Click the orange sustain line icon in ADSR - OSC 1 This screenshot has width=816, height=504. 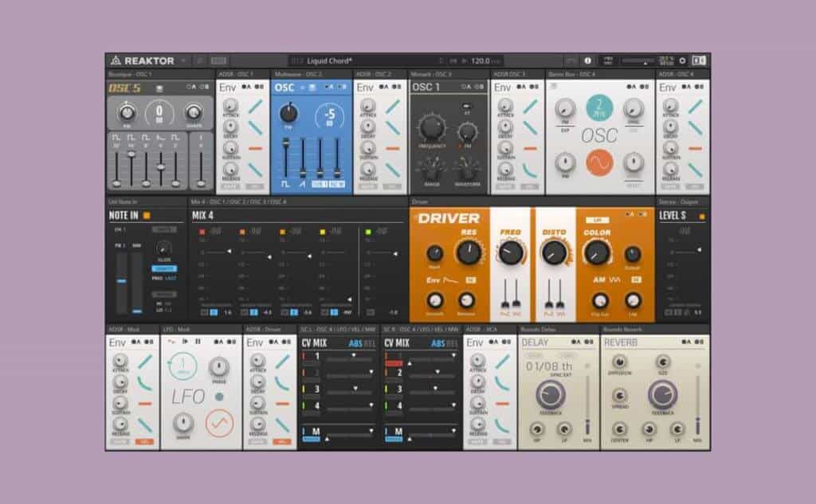[255, 149]
